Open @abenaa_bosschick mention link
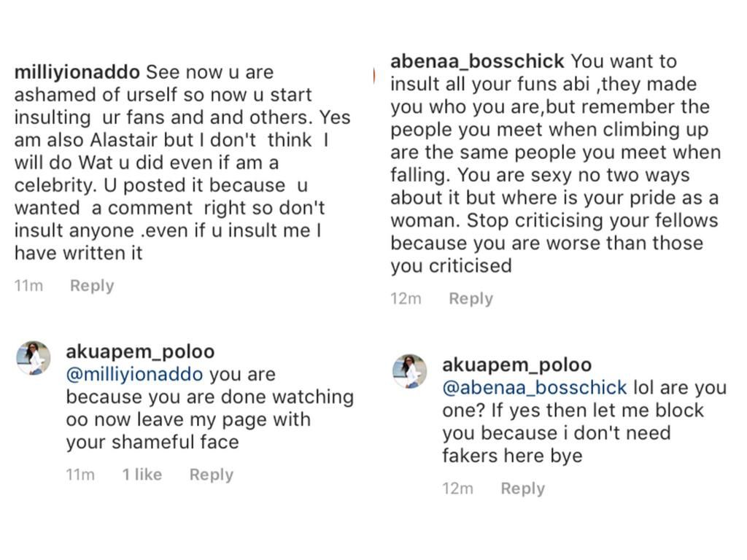Viewport: 747px width, 560px height. click(535, 388)
